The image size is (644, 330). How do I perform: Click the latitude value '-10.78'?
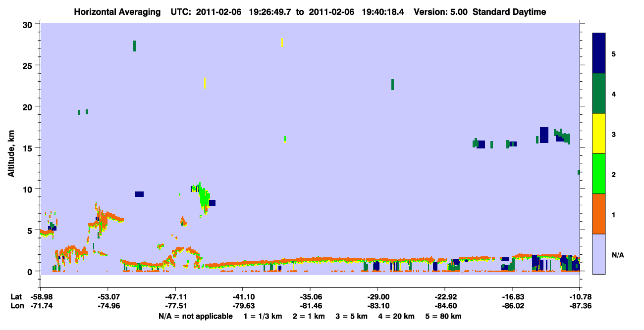click(580, 297)
